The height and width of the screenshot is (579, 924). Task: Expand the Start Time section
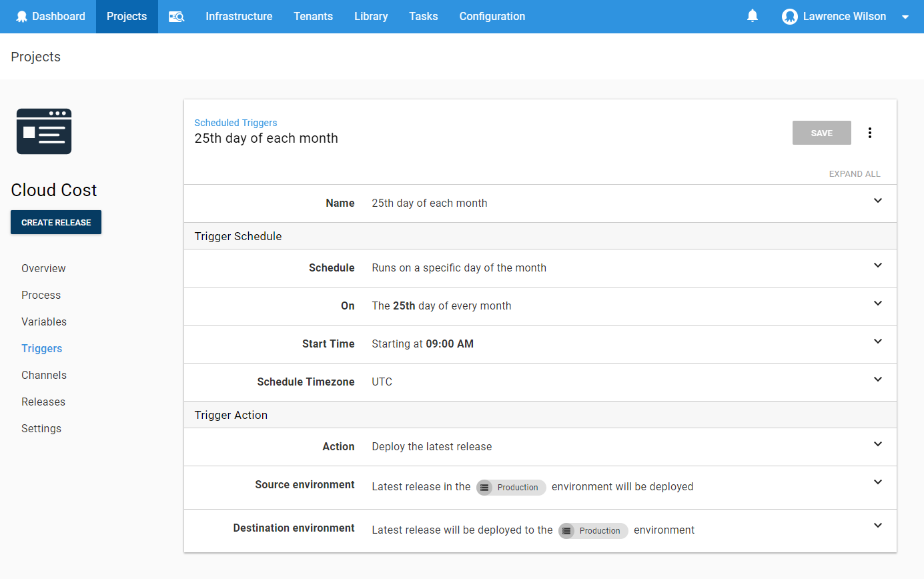pyautogui.click(x=878, y=342)
